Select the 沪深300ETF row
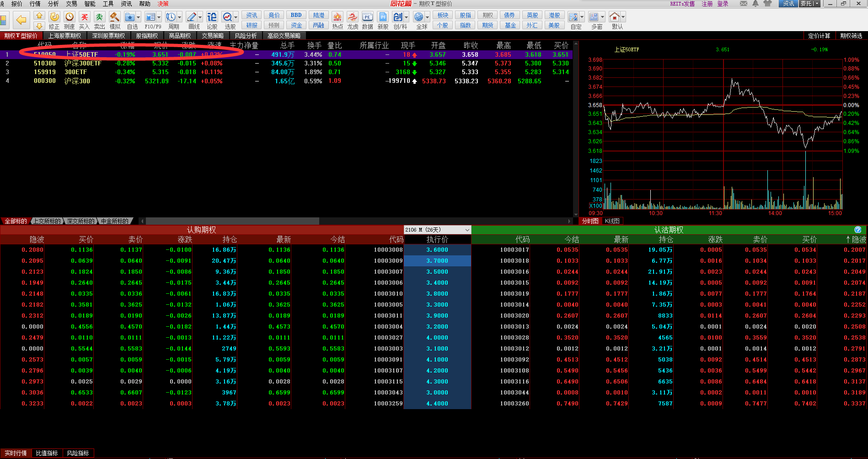Screen dimensions: 868x459 (x=286, y=63)
